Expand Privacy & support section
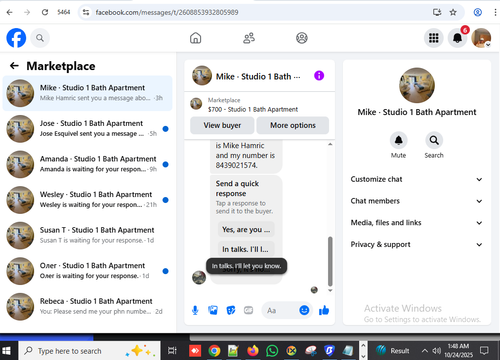 [x=416, y=244]
